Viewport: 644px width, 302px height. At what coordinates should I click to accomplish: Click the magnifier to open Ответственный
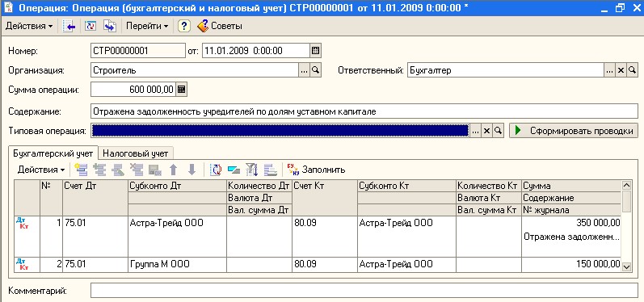[633, 70]
